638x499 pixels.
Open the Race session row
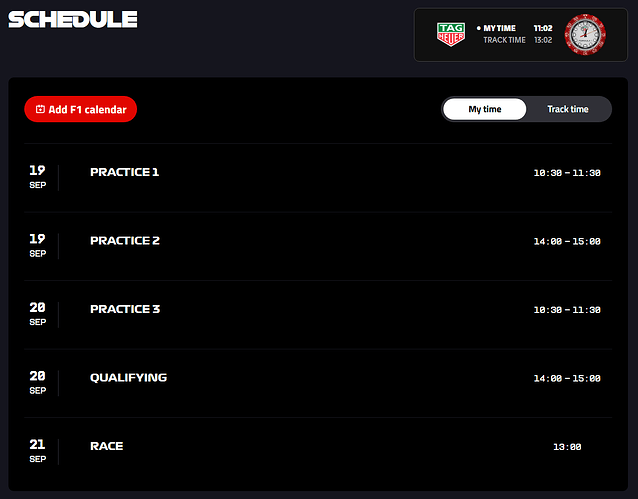tap(106, 446)
